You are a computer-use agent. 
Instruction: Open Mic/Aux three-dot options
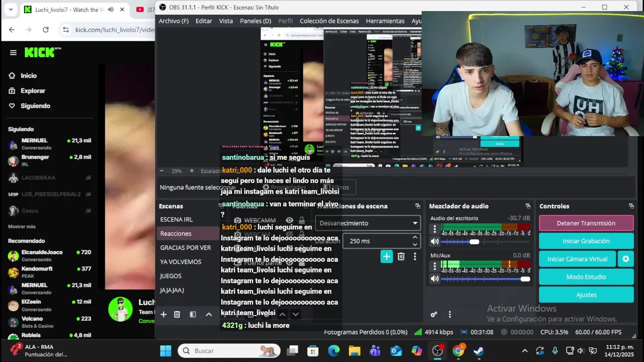[x=435, y=266]
